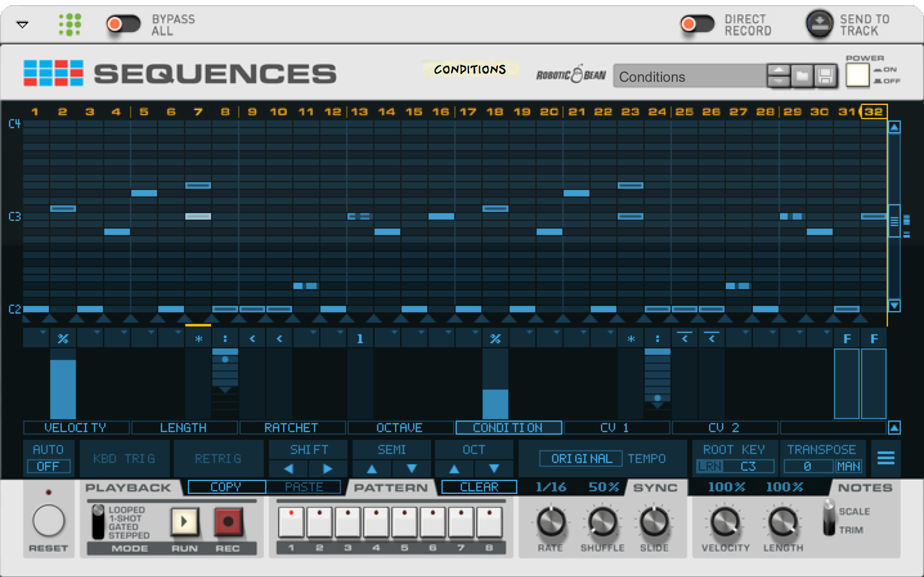The width and height of the screenshot is (924, 577).
Task: Save the current patch using the disk icon
Action: coord(826,77)
